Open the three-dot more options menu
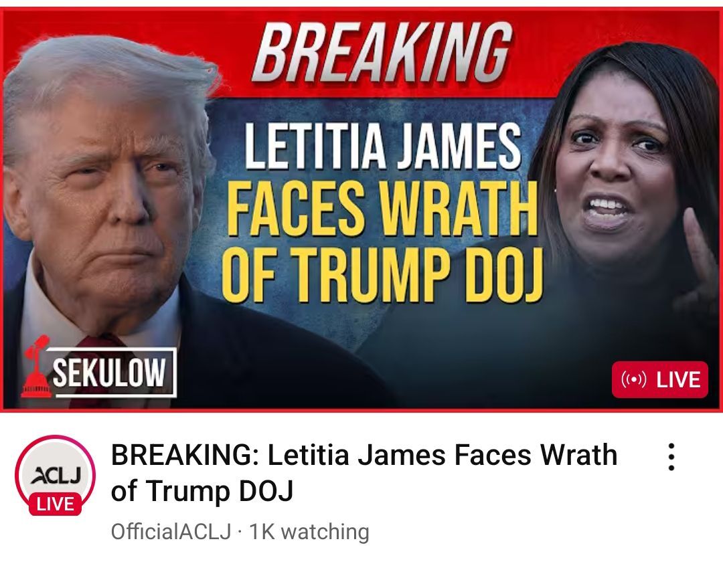 [671, 457]
